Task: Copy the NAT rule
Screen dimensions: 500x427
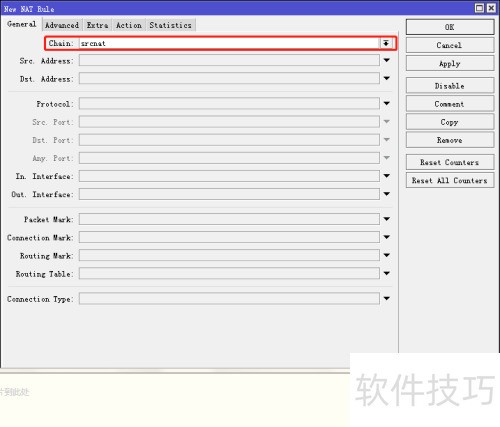Action: tap(450, 122)
